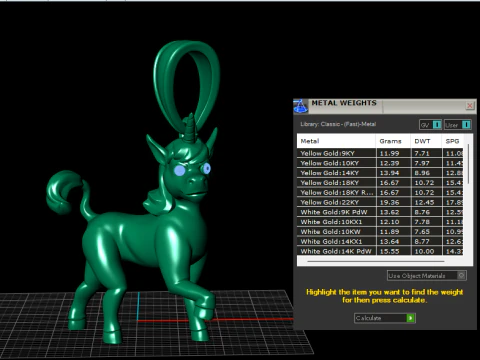
Task: Select the White Gold:9K PdW row
Action: tap(380, 212)
